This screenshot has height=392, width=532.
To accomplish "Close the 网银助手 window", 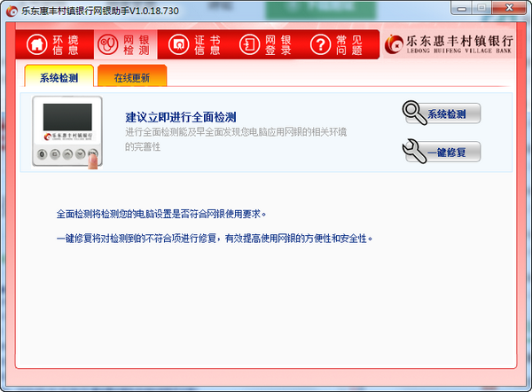I will pyautogui.click(x=509, y=8).
